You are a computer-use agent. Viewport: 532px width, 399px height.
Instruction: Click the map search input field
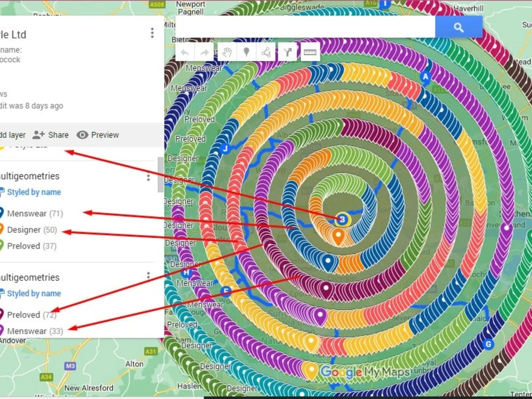point(305,27)
